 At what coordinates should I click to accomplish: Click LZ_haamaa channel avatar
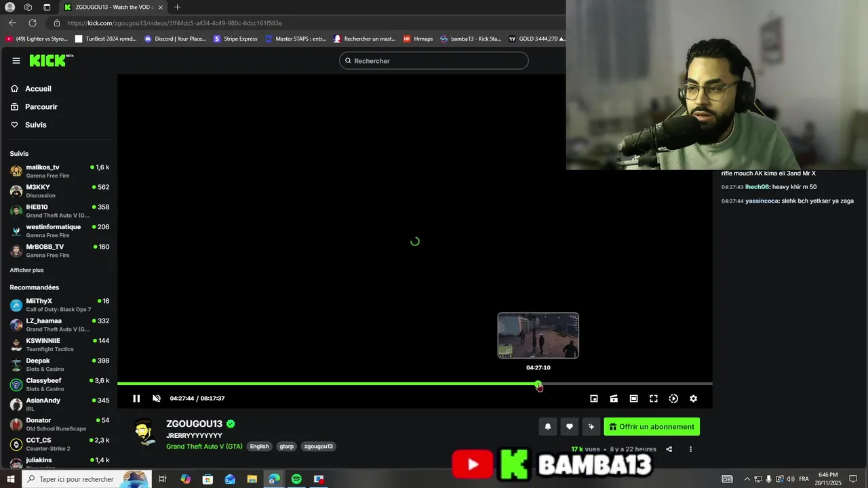pyautogui.click(x=16, y=325)
